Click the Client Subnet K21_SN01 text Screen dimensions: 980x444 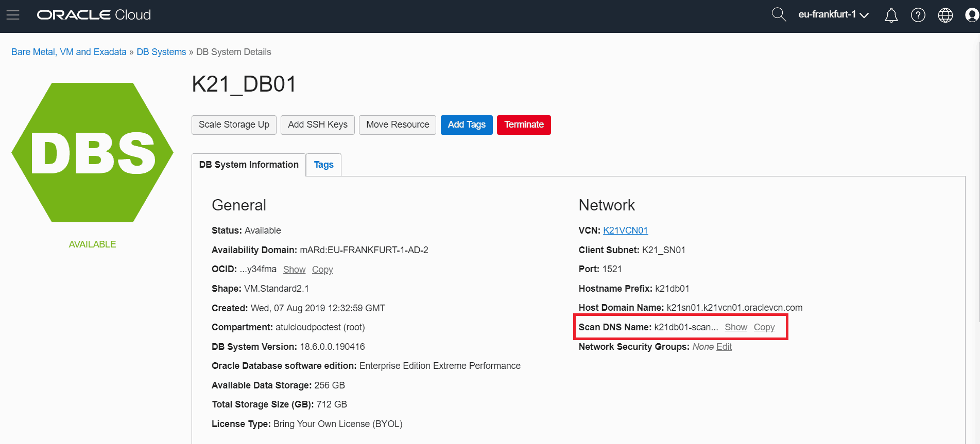tap(663, 250)
